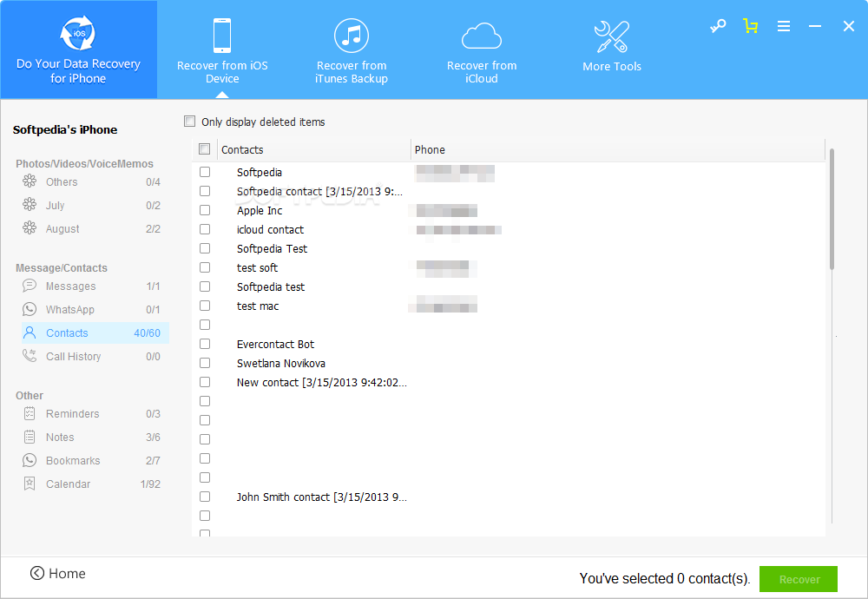Click the Bookmarks icon in sidebar

(30, 460)
